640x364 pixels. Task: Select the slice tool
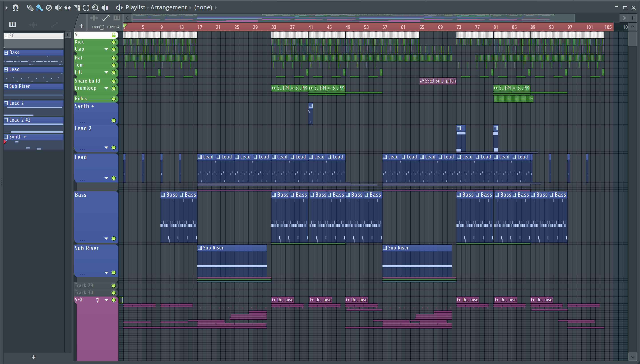[77, 8]
